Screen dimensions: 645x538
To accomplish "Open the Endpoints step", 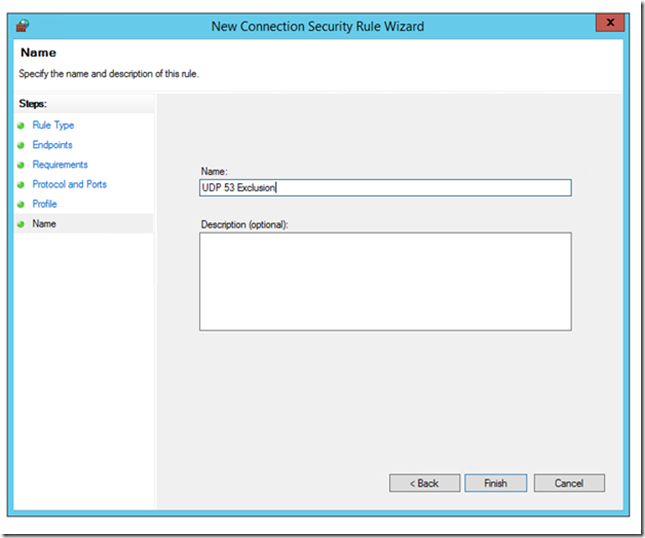I will pyautogui.click(x=52, y=145).
